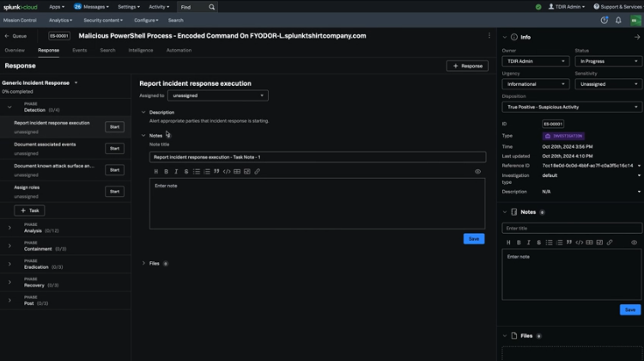Switch to the Events tab
Screen dimensions: 644x361
(x=80, y=50)
